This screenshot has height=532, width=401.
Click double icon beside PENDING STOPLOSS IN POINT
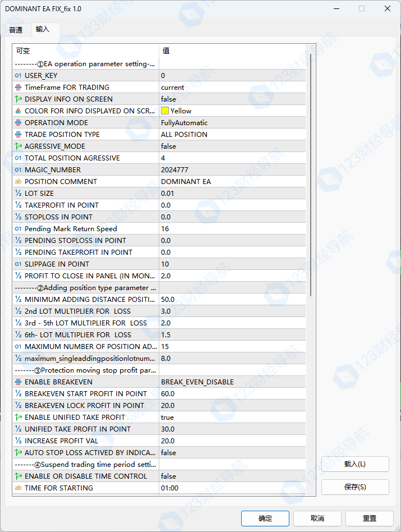(19, 241)
